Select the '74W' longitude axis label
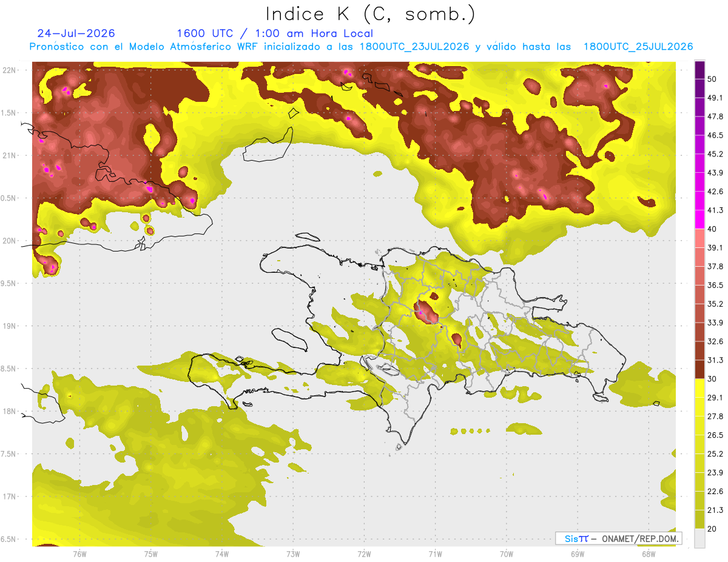The image size is (728, 562). tap(222, 554)
